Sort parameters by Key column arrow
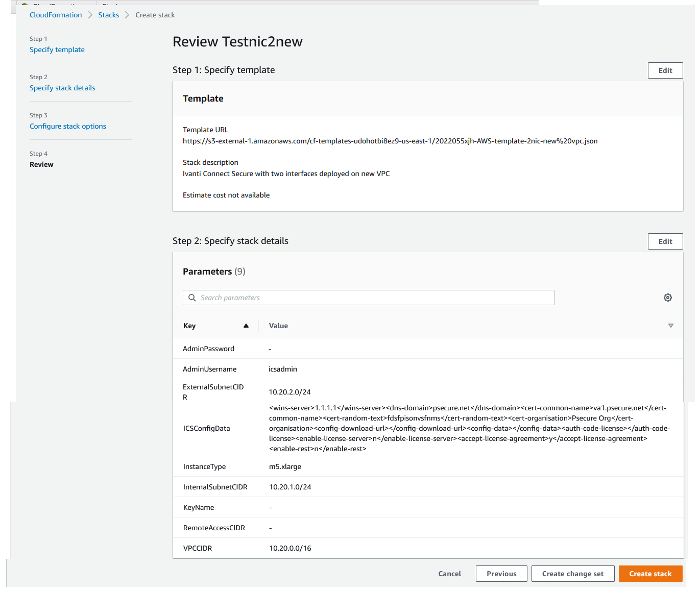 pos(246,326)
